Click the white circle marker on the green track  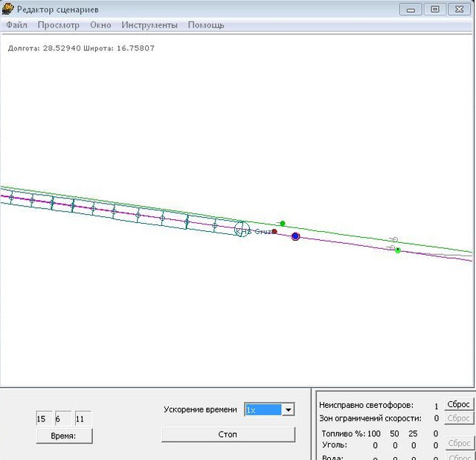point(395,239)
